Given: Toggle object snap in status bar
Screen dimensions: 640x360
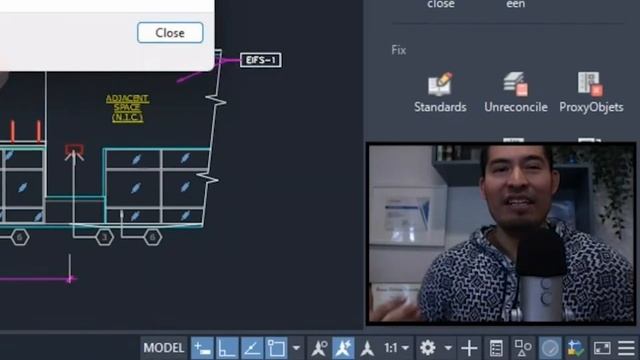Looking at the screenshot, I should tap(276, 348).
